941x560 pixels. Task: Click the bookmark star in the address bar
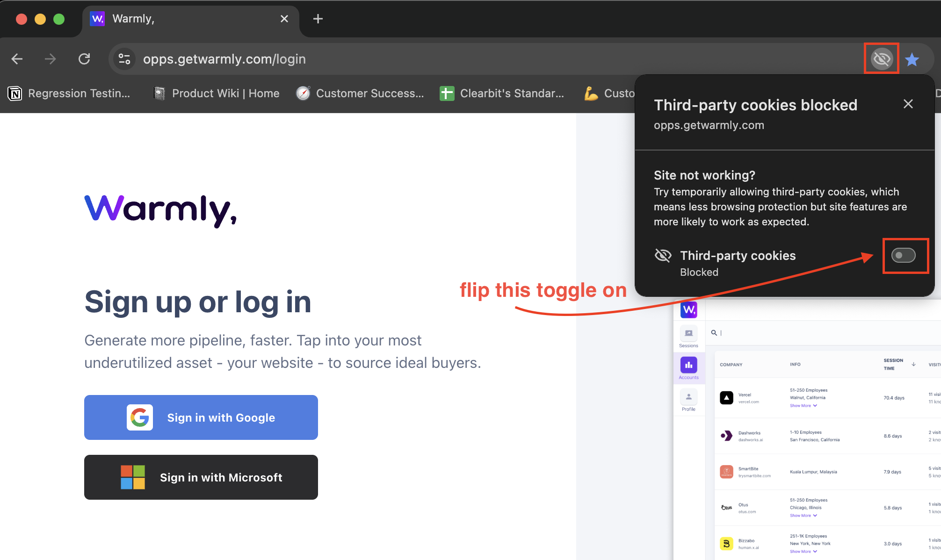(x=912, y=59)
